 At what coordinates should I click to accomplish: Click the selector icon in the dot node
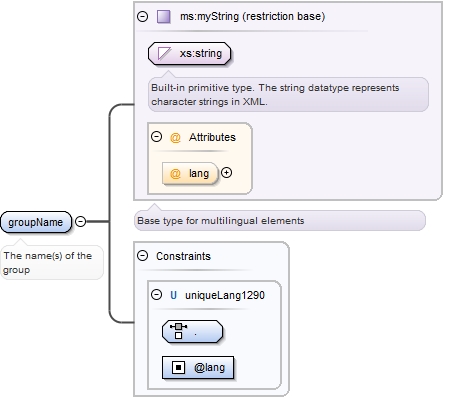click(178, 331)
